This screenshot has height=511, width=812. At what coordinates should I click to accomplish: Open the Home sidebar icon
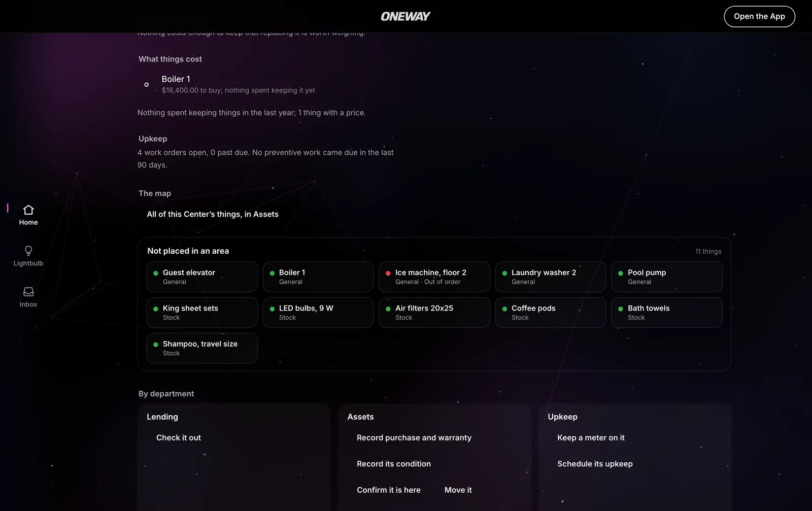tap(28, 215)
